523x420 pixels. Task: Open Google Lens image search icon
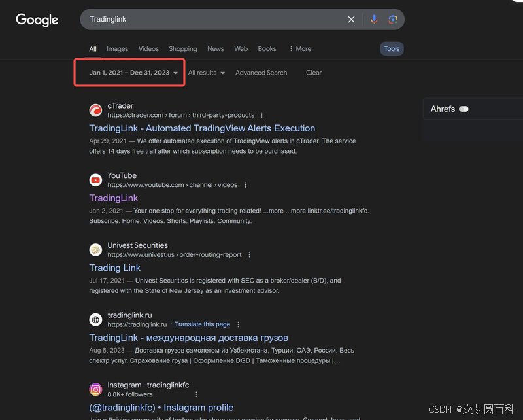point(393,20)
